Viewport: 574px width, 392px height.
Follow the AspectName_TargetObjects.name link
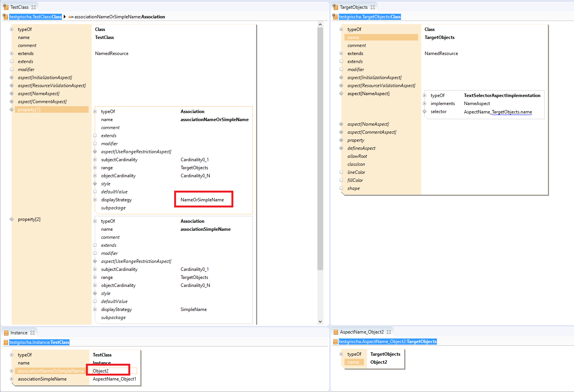(498, 112)
